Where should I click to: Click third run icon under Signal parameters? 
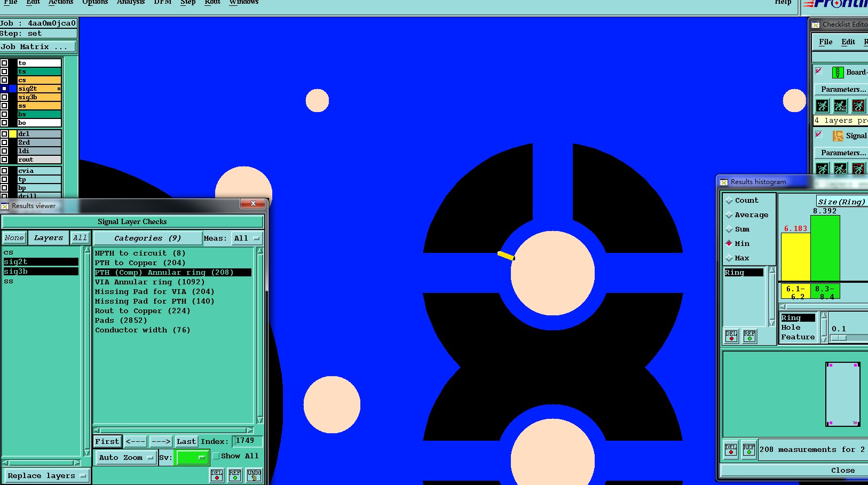[x=858, y=169]
